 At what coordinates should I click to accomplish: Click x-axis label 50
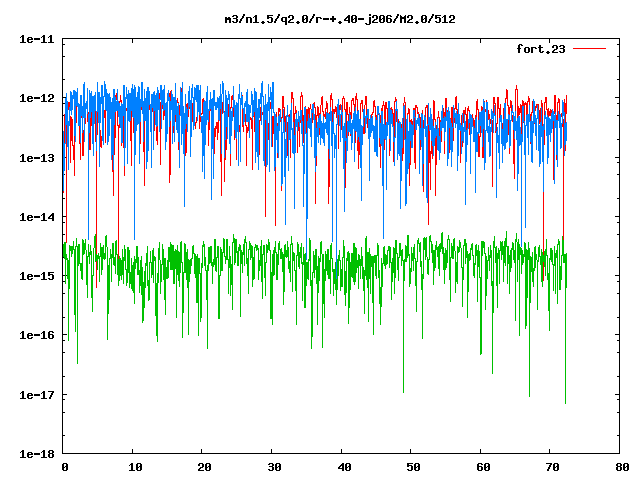click(413, 467)
